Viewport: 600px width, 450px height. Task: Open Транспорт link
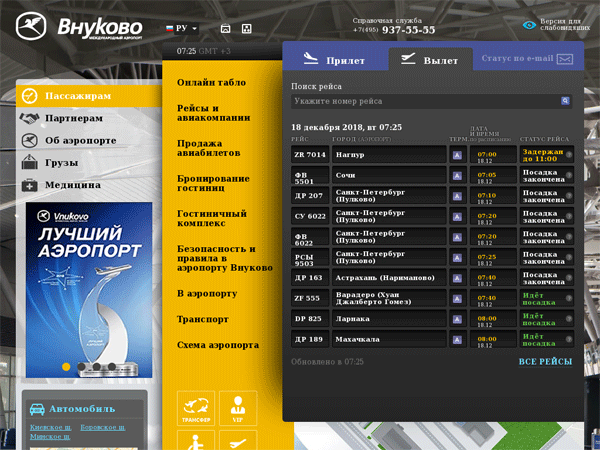[x=202, y=319]
